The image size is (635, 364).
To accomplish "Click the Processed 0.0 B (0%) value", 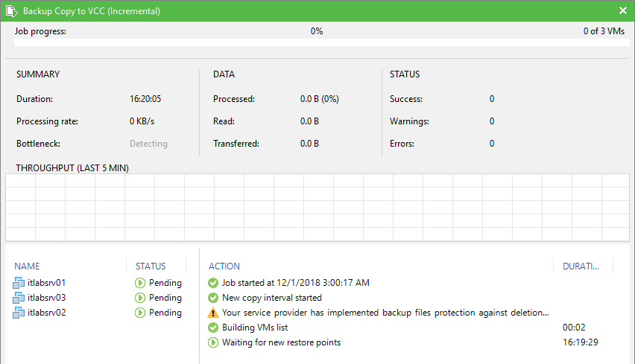I will (x=320, y=99).
